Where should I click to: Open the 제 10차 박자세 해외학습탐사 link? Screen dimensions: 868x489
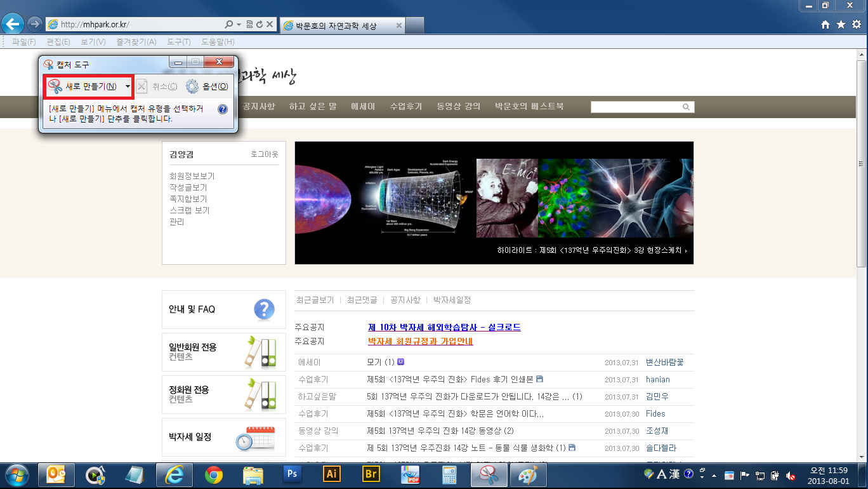[444, 328]
